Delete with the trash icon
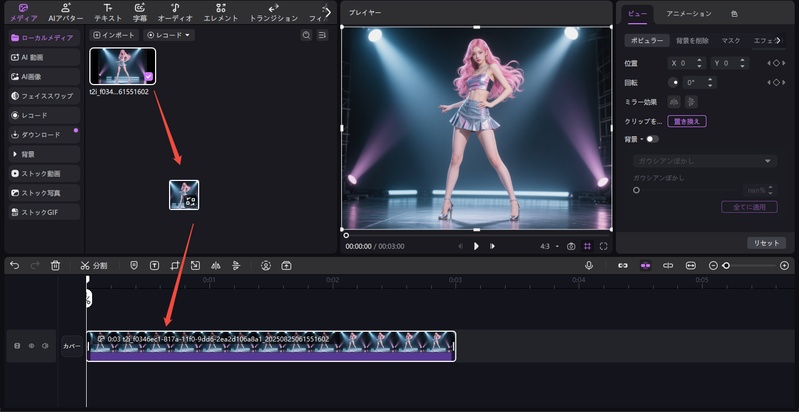Viewport: 799px width, 412px height. 56,265
